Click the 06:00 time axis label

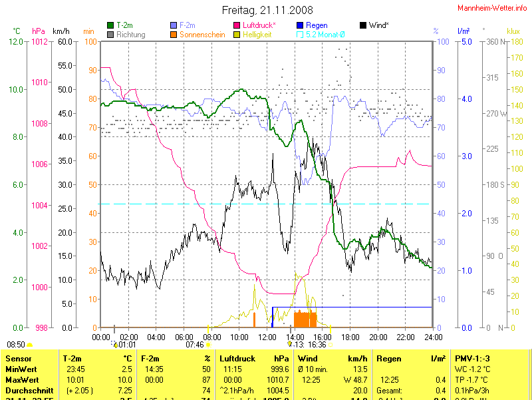(x=184, y=337)
